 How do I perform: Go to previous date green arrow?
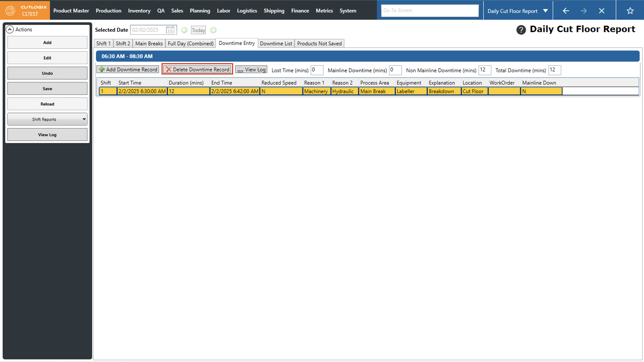(184, 30)
